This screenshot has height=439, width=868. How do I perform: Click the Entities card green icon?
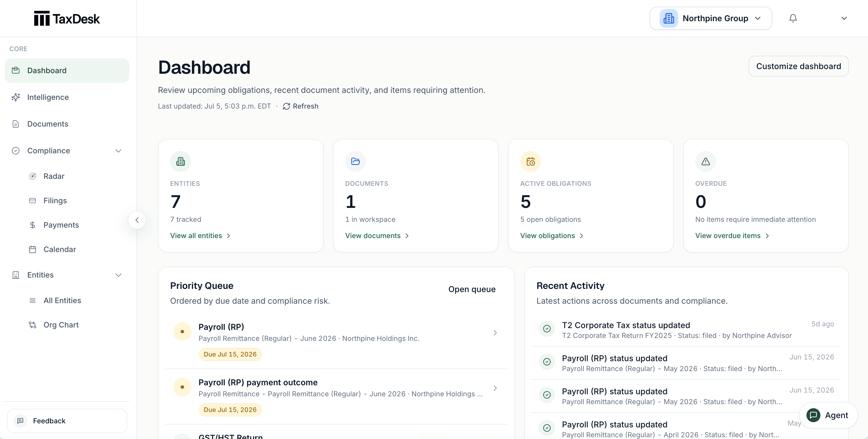[x=181, y=161]
